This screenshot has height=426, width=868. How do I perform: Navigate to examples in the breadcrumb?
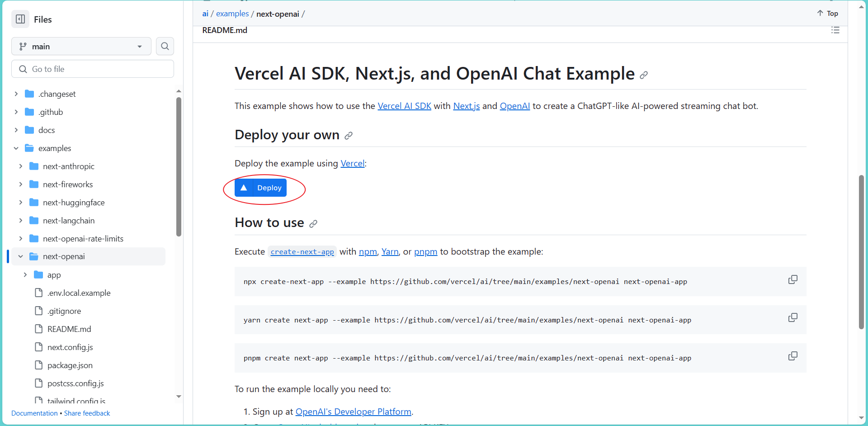pos(232,14)
